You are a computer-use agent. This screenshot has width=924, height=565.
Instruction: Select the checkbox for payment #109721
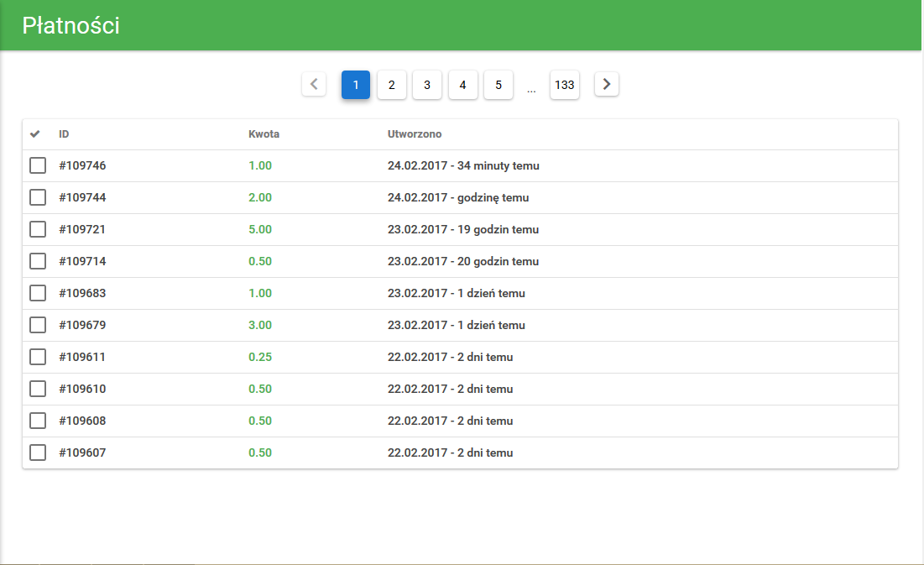38,229
